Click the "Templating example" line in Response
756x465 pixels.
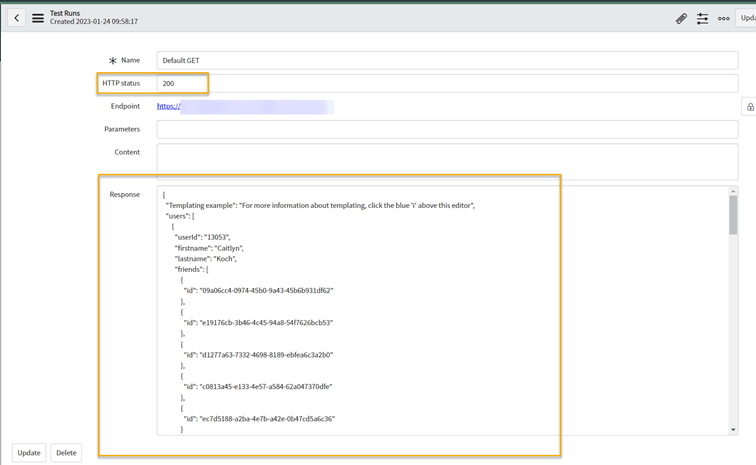coord(320,205)
